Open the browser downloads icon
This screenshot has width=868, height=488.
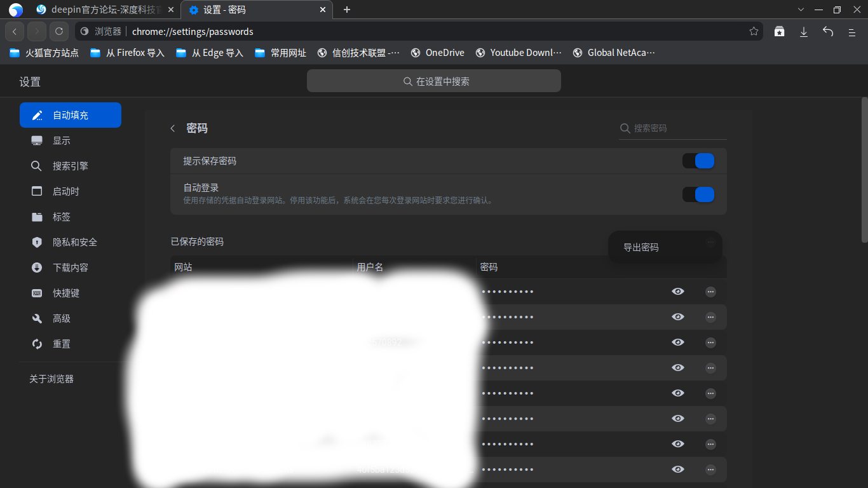803,30
